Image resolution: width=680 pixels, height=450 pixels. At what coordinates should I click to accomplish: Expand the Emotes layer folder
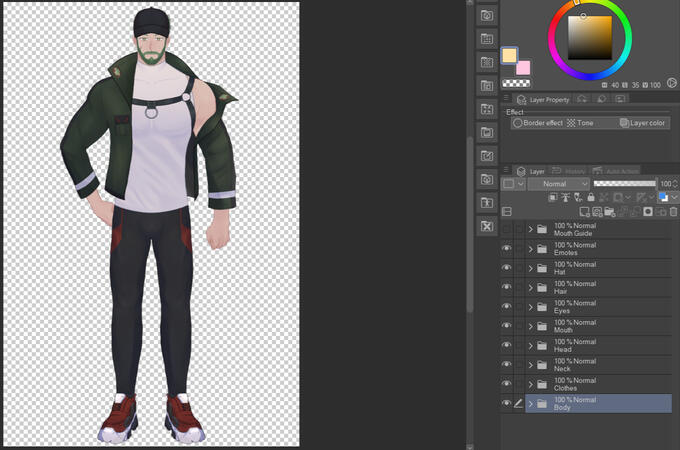click(531, 249)
